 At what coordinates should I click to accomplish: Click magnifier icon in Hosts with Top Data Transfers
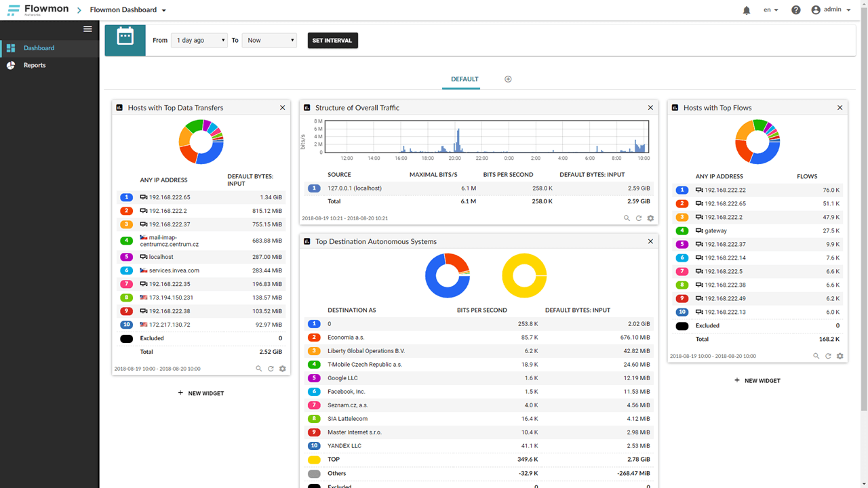pos(258,369)
